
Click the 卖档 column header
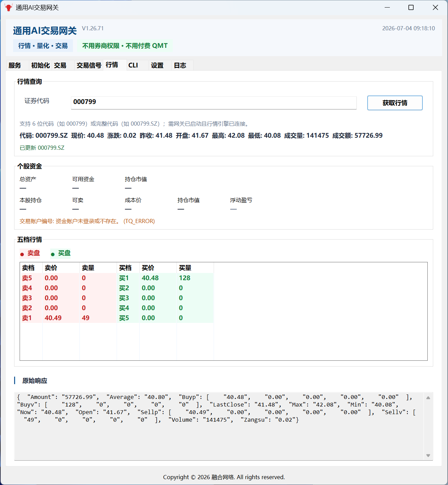point(31,268)
